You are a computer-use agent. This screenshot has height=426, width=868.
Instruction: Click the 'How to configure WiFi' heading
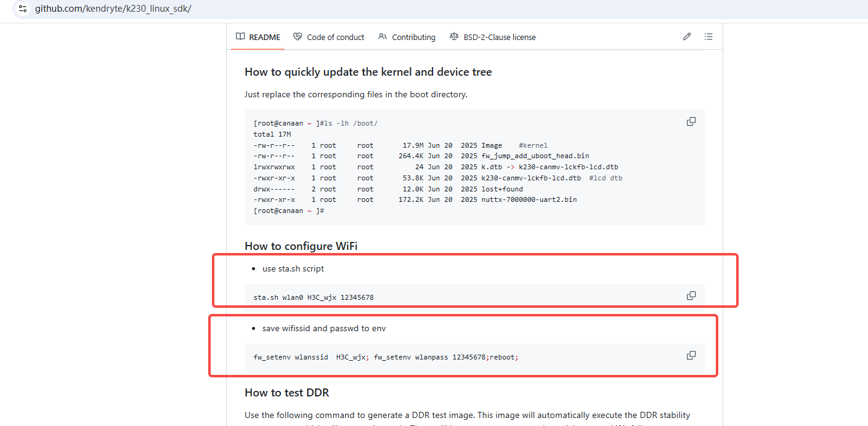click(x=301, y=246)
